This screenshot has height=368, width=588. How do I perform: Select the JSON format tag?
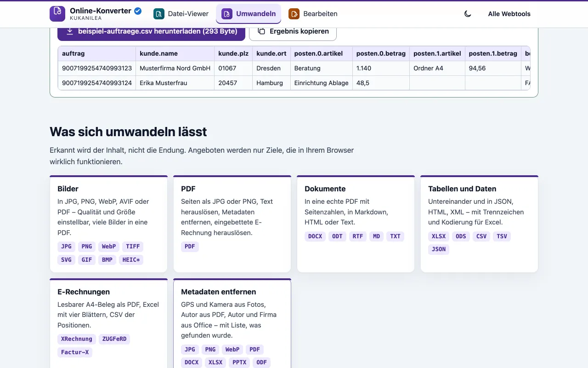(439, 249)
